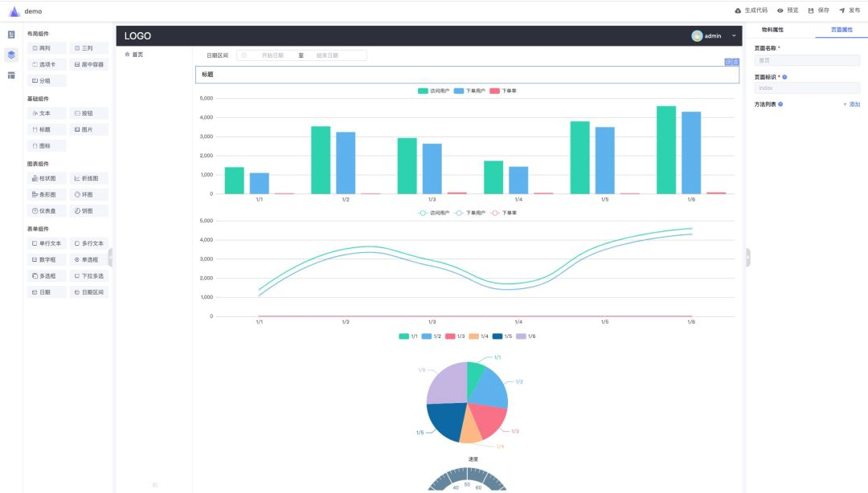Click the 页面标识 index input field

[807, 88]
